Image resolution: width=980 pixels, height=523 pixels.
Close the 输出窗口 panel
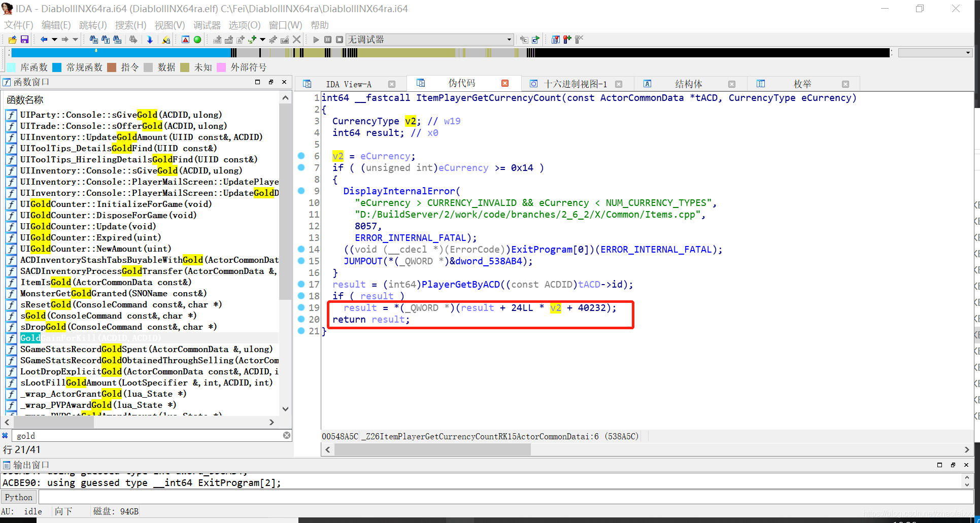(x=966, y=465)
